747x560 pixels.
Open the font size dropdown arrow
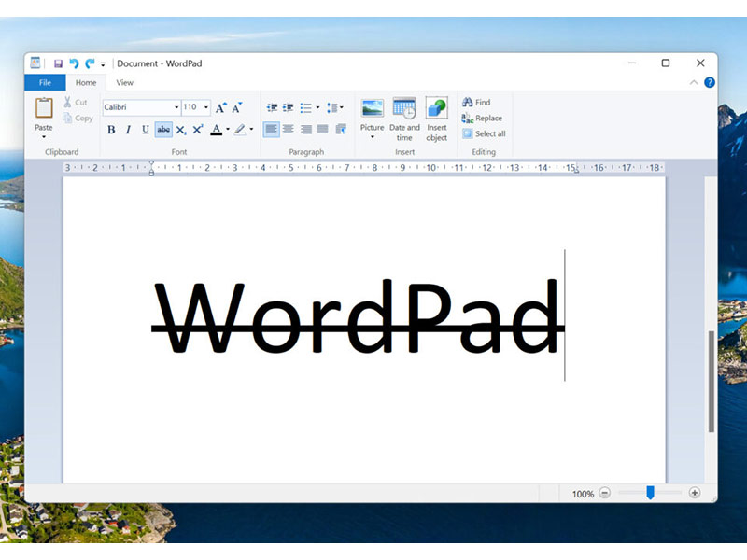tap(206, 107)
